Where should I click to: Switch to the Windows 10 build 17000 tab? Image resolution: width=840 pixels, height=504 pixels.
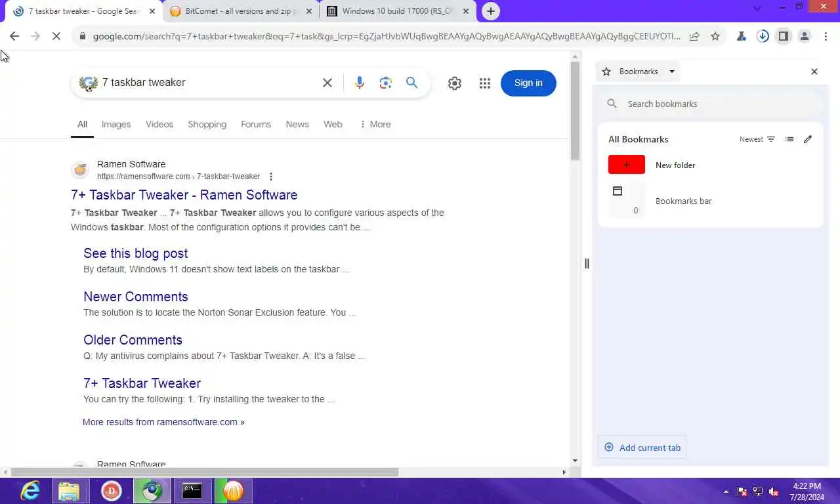[x=397, y=11]
